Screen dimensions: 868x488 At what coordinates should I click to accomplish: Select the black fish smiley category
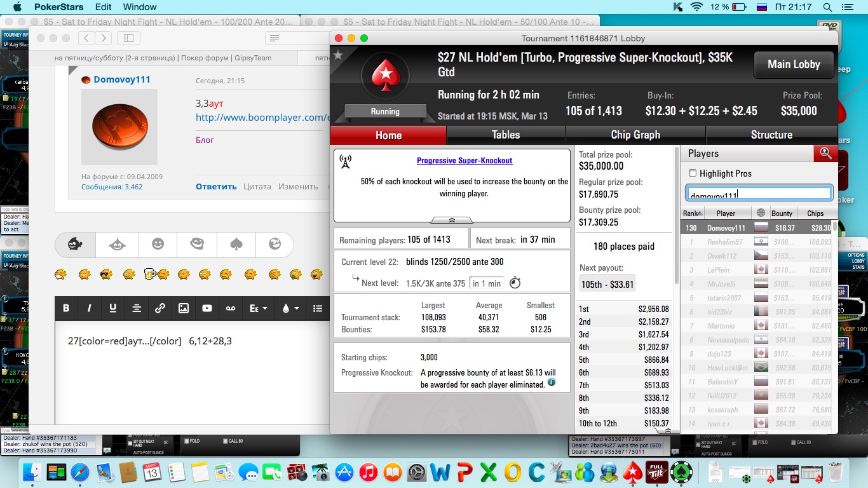[75, 244]
